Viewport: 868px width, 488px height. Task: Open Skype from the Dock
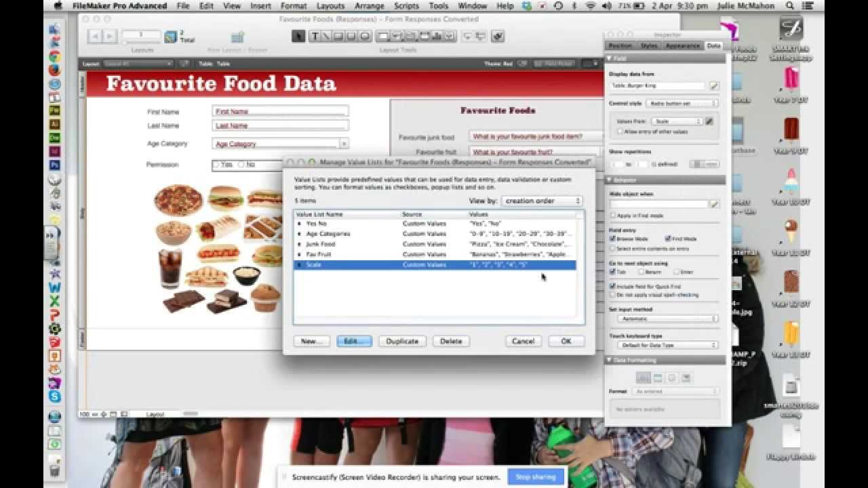55,397
